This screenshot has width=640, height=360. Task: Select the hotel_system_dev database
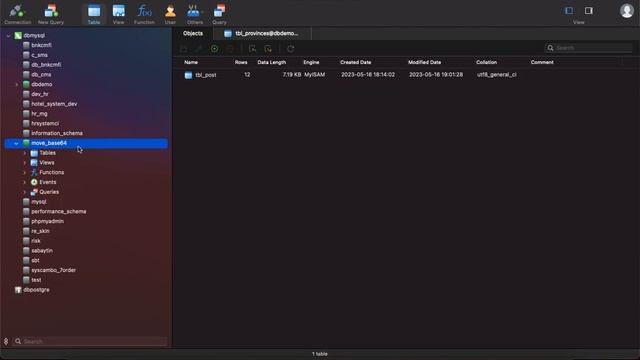click(x=54, y=104)
